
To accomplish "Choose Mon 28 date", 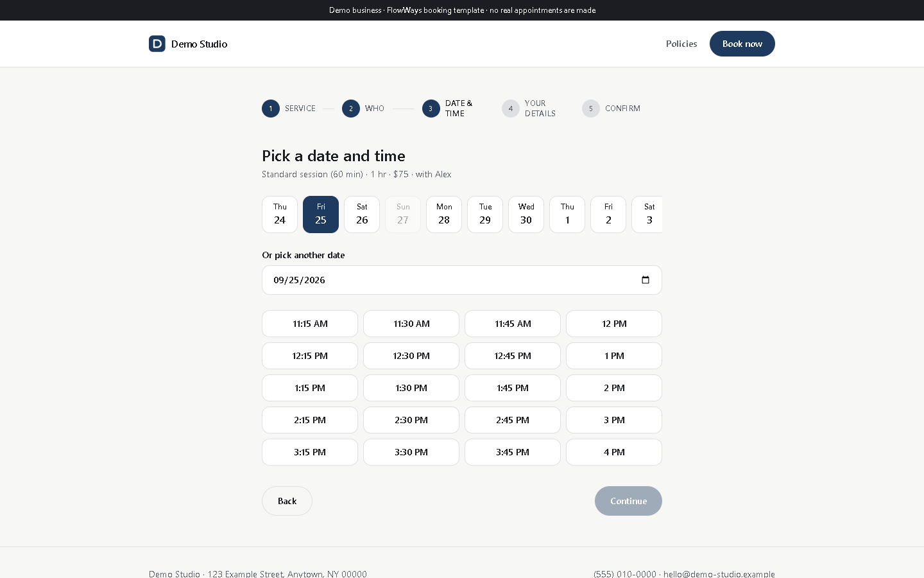I will click(444, 215).
